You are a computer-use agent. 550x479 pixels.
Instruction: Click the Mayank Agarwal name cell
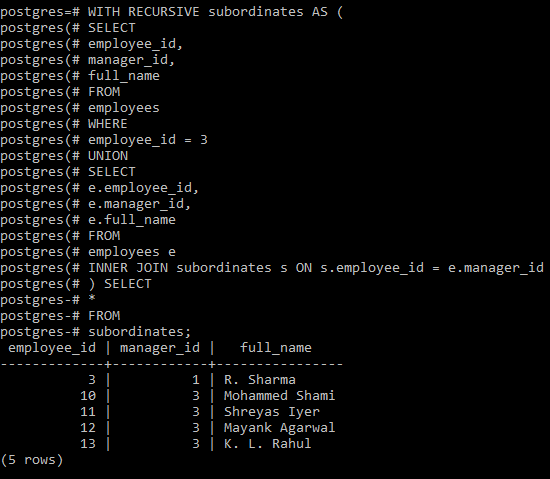[x=280, y=428]
